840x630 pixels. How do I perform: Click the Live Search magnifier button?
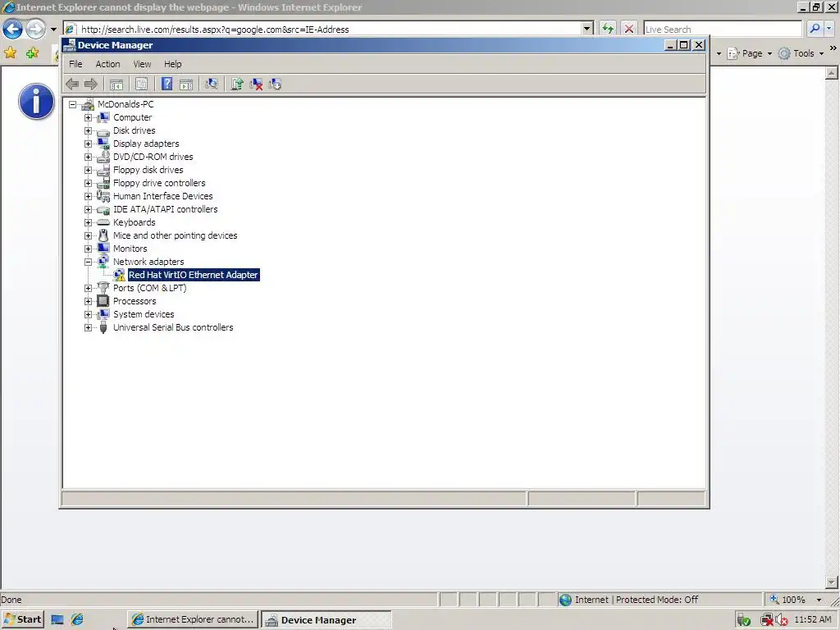point(815,29)
